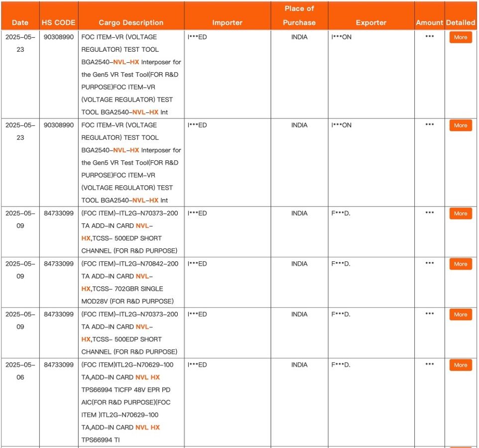This screenshot has height=448, width=479.
Task: Click the Detailed column header
Action: pyautogui.click(x=461, y=22)
